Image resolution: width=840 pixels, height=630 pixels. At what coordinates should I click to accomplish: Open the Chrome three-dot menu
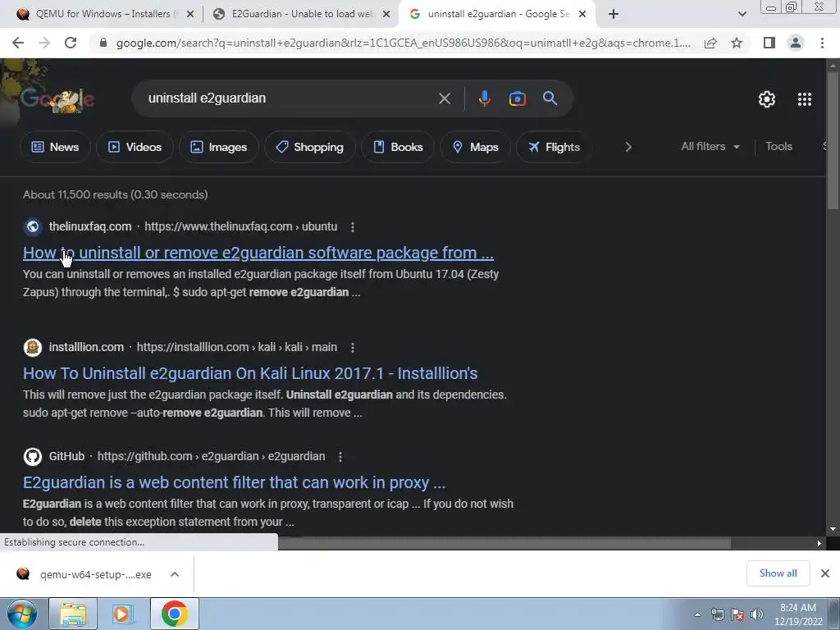pyautogui.click(x=822, y=43)
